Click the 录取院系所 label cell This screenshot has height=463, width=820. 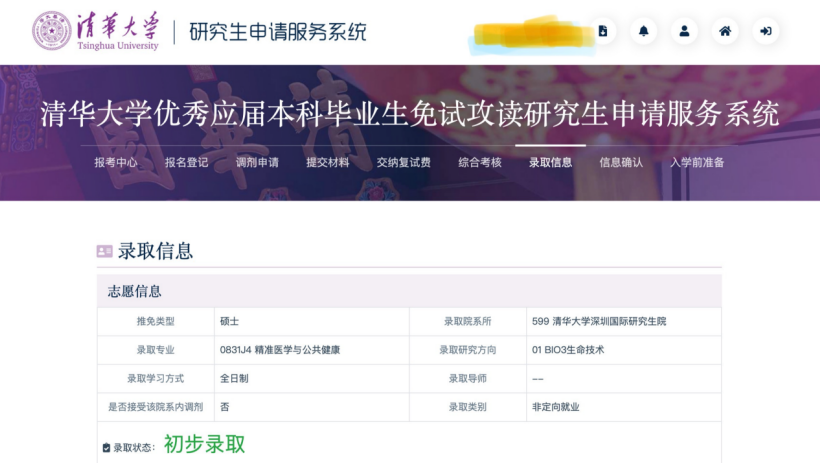pyautogui.click(x=468, y=321)
